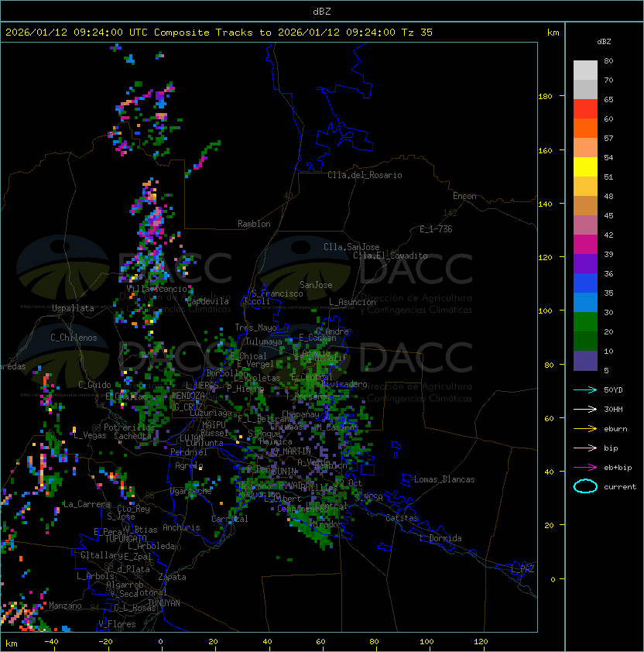
Task: Click the 'Perdriel' map label
Action: coord(189,452)
